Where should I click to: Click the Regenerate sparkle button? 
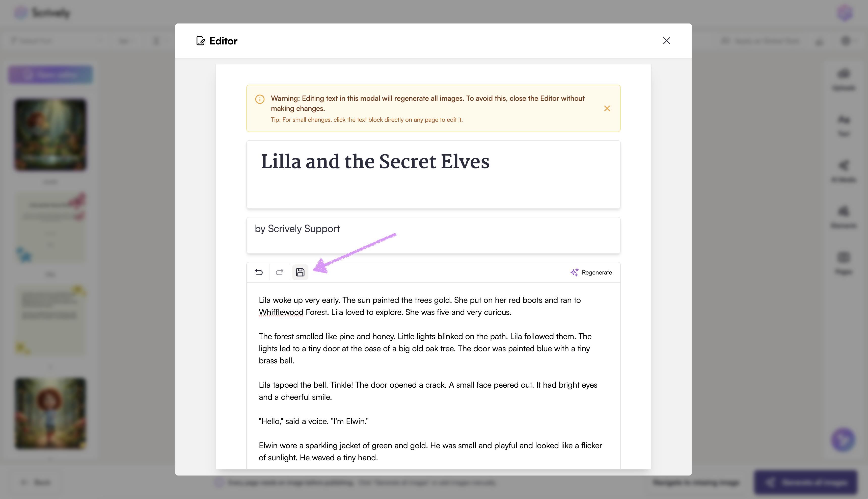591,272
